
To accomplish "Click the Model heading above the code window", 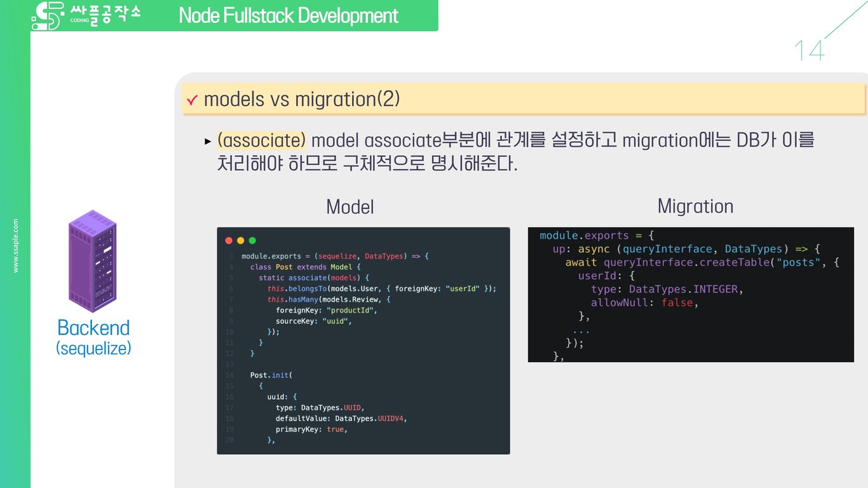I will [x=349, y=207].
